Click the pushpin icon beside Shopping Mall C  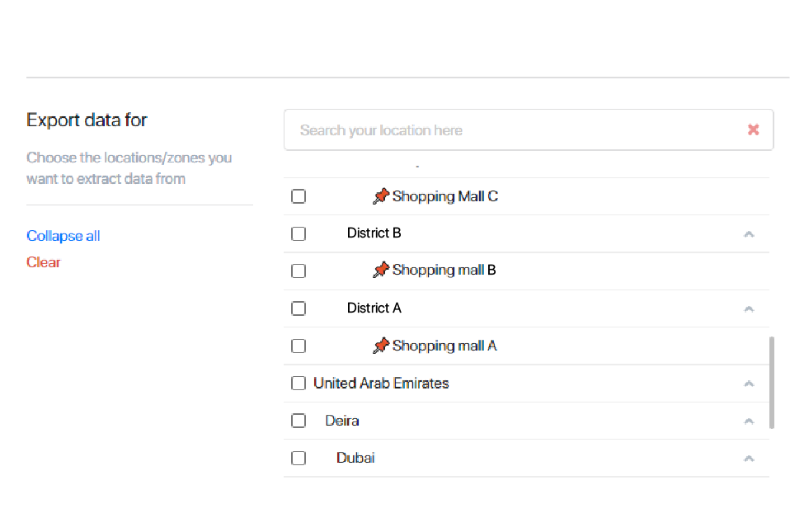pos(381,196)
